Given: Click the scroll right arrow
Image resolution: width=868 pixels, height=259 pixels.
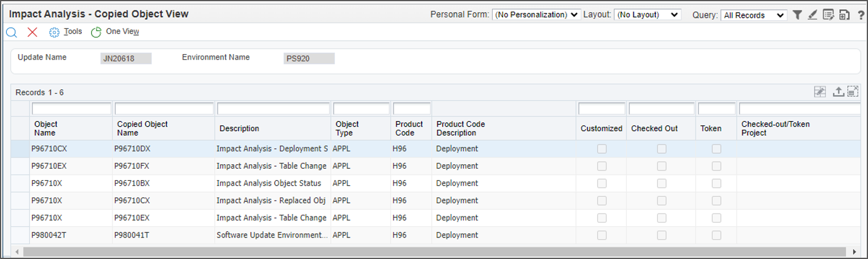Looking at the screenshot, I should tap(854, 252).
